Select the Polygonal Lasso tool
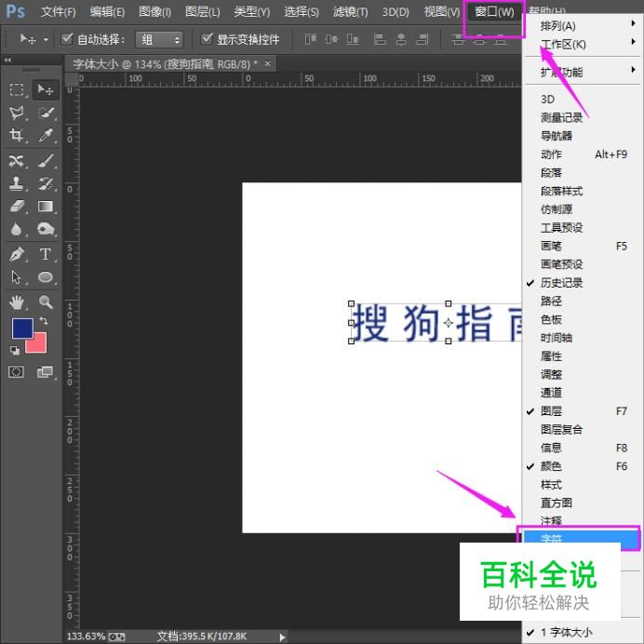644x644 pixels. click(x=17, y=113)
